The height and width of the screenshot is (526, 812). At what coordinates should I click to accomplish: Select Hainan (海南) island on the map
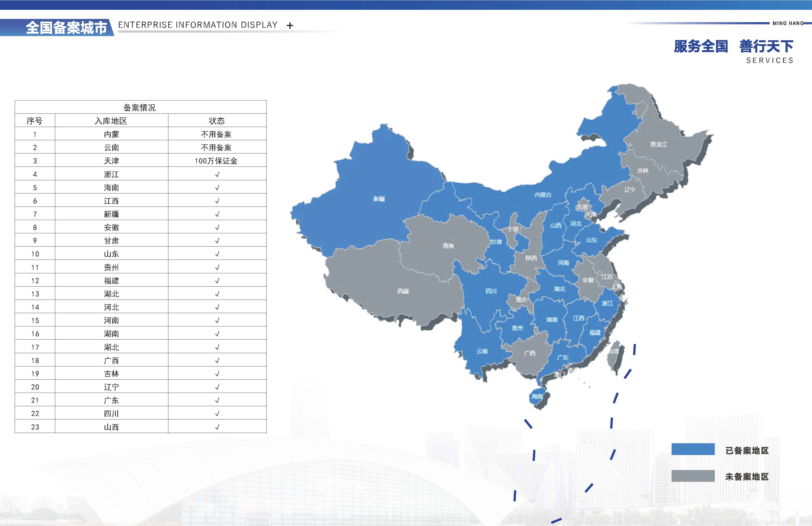[537, 396]
